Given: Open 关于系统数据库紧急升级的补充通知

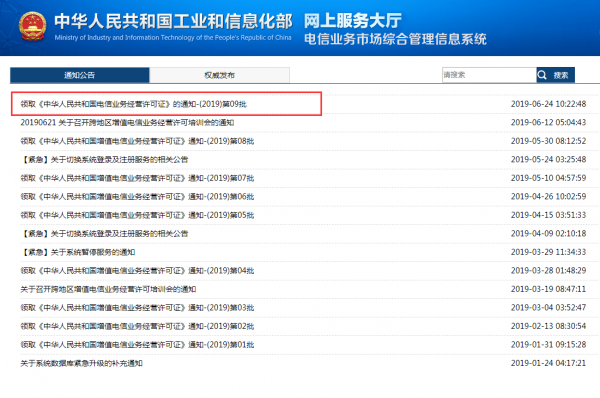Looking at the screenshot, I should click(x=82, y=363).
